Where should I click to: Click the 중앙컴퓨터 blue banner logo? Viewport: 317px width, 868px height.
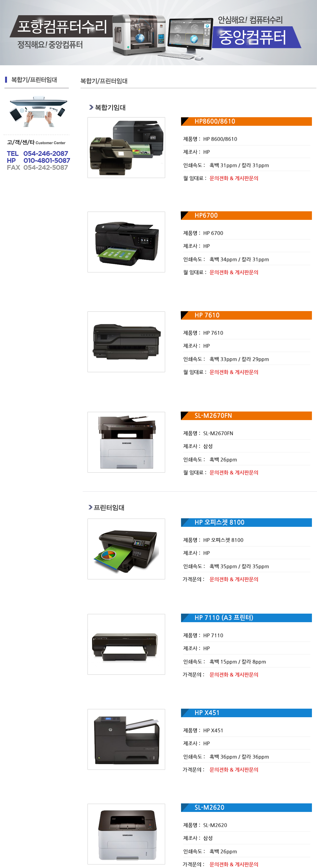[256, 37]
